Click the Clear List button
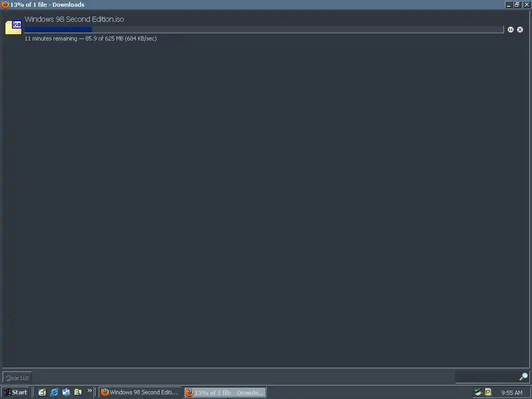The width and height of the screenshot is (532, 399). point(17,377)
